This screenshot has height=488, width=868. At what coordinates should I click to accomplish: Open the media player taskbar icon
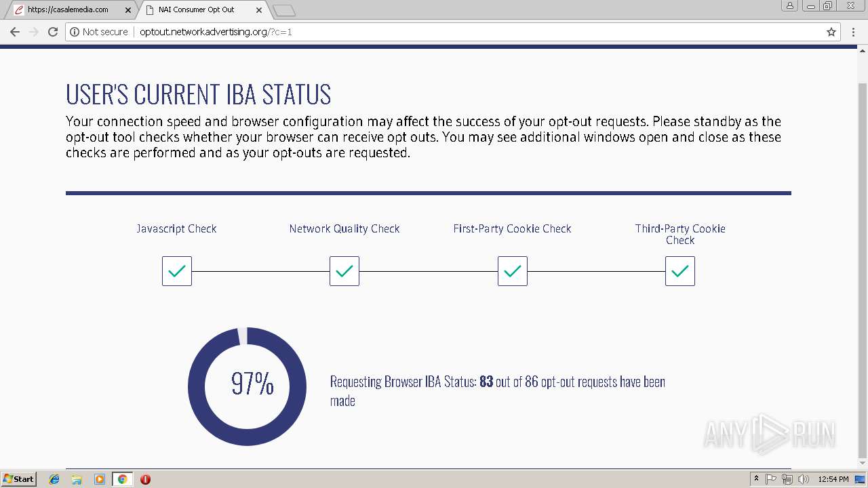100,479
